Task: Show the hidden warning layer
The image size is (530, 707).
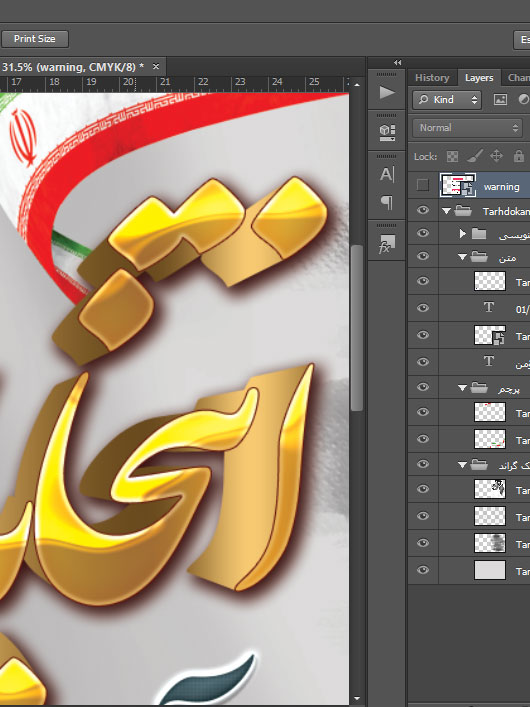Action: (x=423, y=185)
